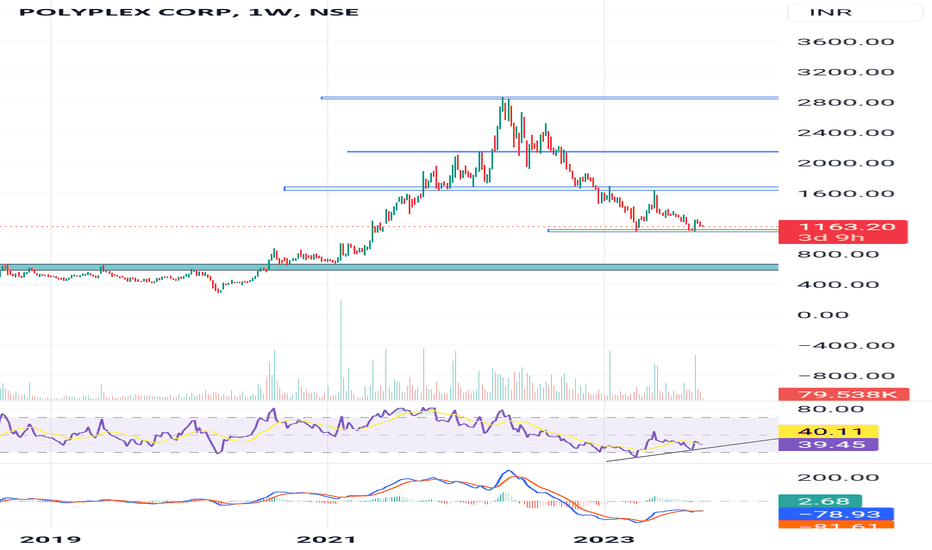Screen dimensions: 932x550
Task: Click the 2019 time axis label
Action: (51, 539)
